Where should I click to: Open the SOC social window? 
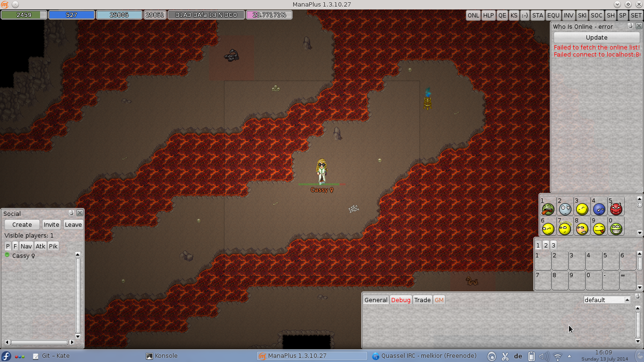coord(596,15)
